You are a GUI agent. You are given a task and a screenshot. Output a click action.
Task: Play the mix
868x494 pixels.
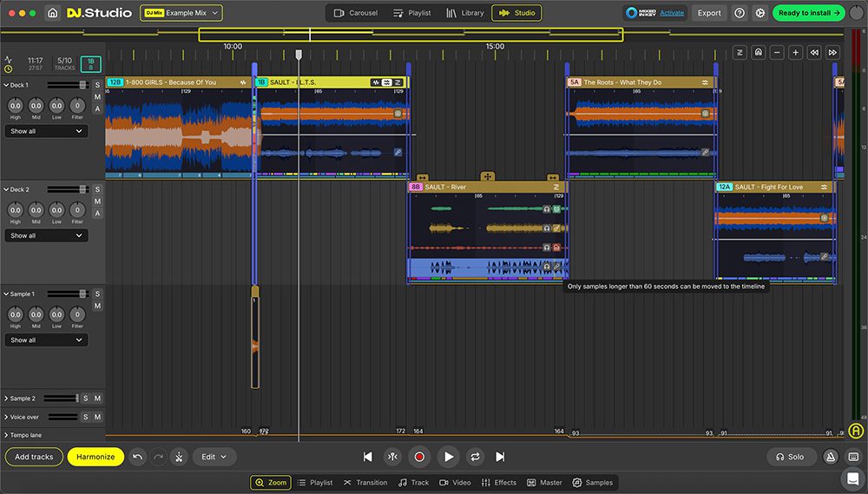coord(449,457)
